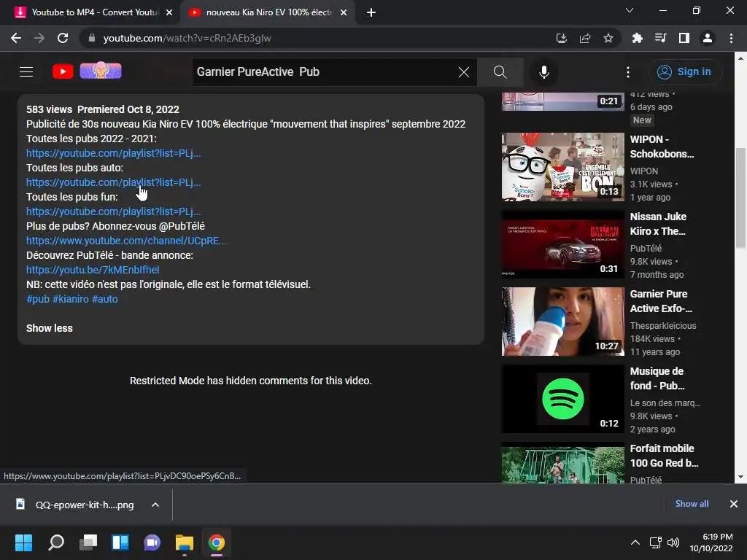This screenshot has width=747, height=560.
Task: Close the downloads bar
Action: pyautogui.click(x=734, y=504)
